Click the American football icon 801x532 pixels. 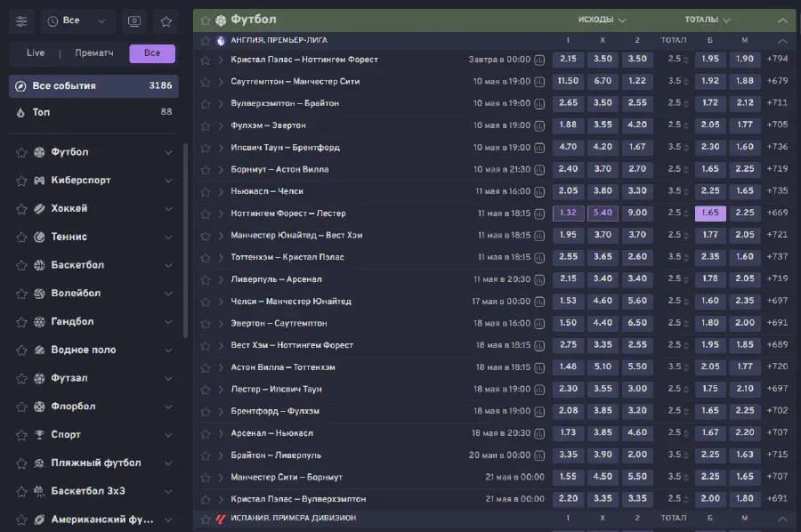click(39, 520)
